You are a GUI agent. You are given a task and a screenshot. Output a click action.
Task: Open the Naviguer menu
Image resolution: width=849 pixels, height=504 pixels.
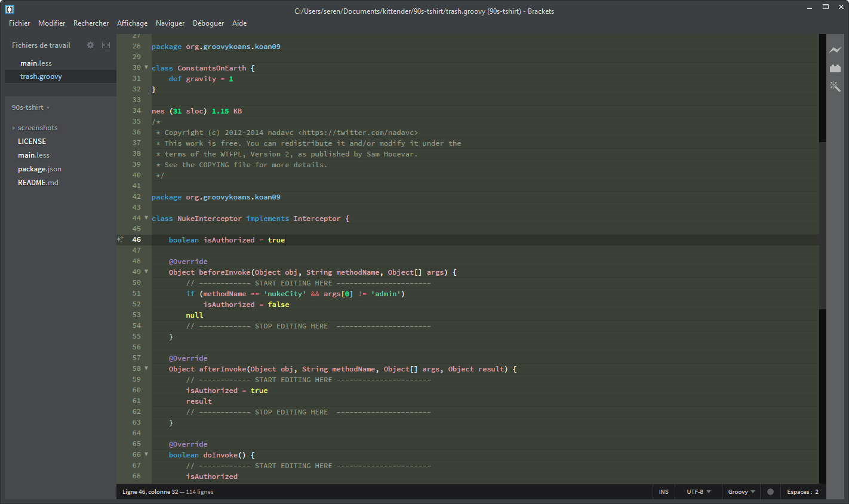pyautogui.click(x=170, y=23)
